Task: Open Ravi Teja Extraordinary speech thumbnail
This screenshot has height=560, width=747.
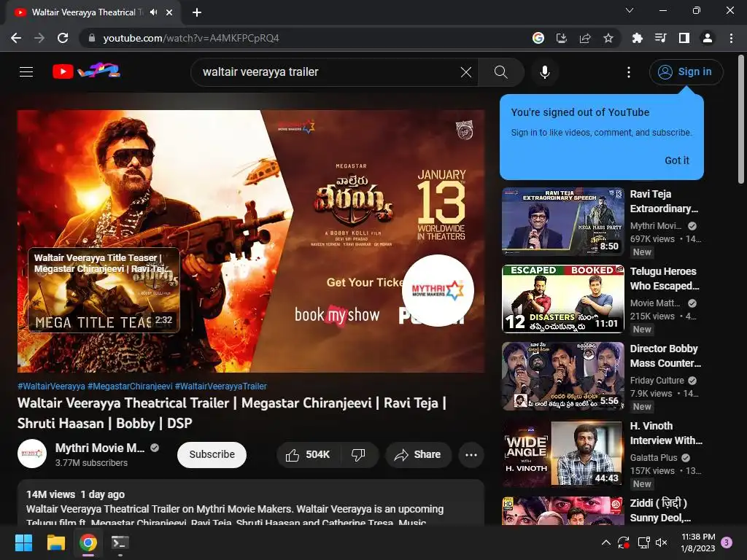Action: (563, 222)
